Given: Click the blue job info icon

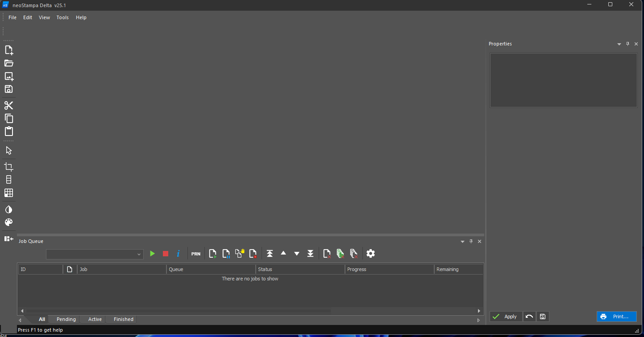Looking at the screenshot, I should click(x=179, y=254).
